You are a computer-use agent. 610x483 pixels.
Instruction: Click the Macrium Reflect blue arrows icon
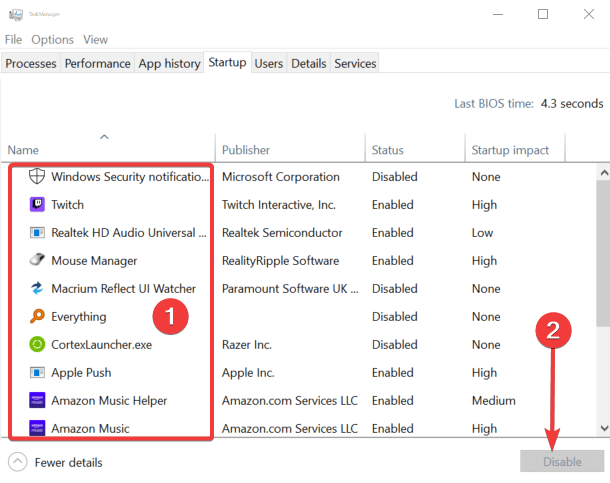pyautogui.click(x=37, y=288)
